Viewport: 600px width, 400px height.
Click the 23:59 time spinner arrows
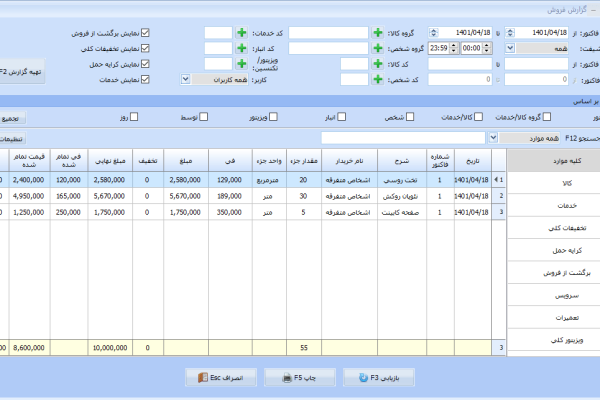point(454,48)
